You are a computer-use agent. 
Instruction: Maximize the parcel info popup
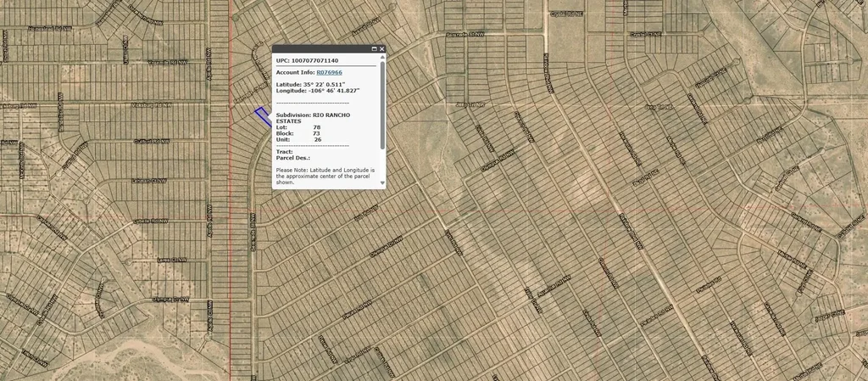pyautogui.click(x=374, y=49)
